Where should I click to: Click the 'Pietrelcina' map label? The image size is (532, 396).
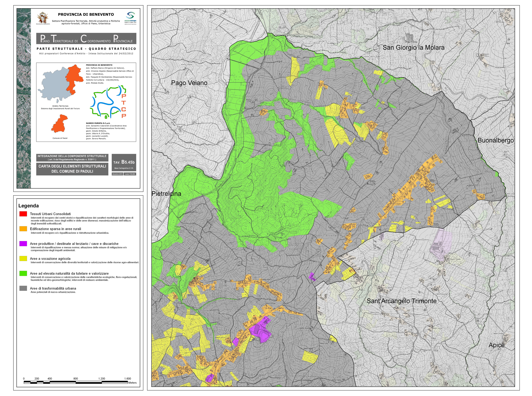coord(166,193)
